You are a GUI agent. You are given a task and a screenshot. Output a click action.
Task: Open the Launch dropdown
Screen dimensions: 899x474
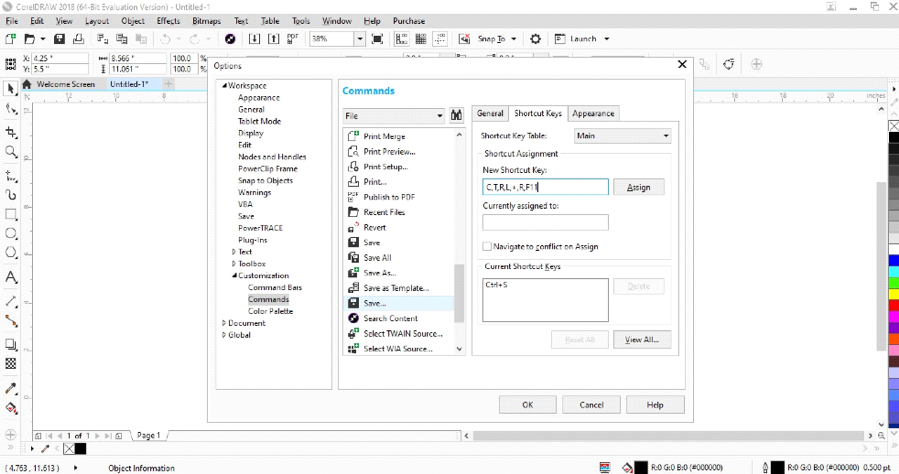click(x=607, y=39)
